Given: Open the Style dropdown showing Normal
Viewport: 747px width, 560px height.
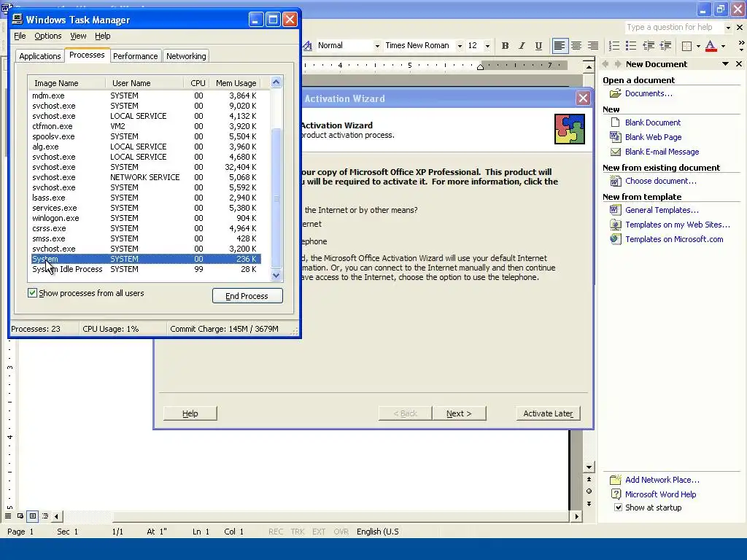Looking at the screenshot, I should [x=377, y=46].
